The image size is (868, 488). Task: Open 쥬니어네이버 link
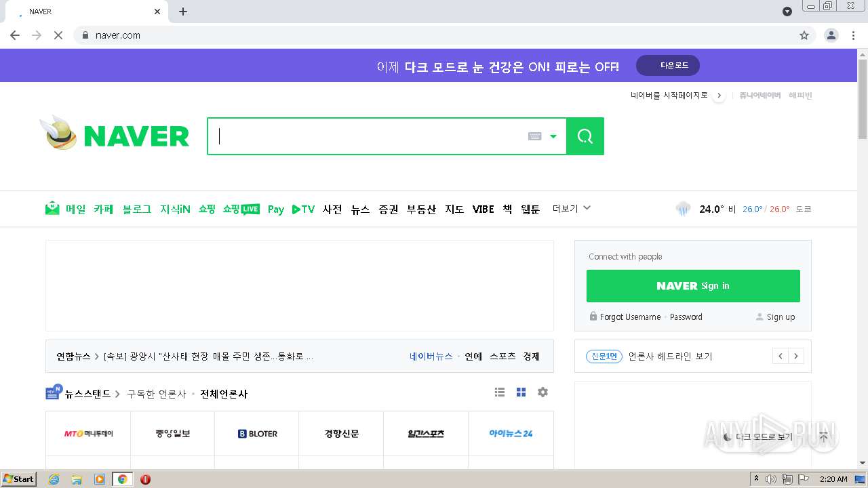pos(760,96)
